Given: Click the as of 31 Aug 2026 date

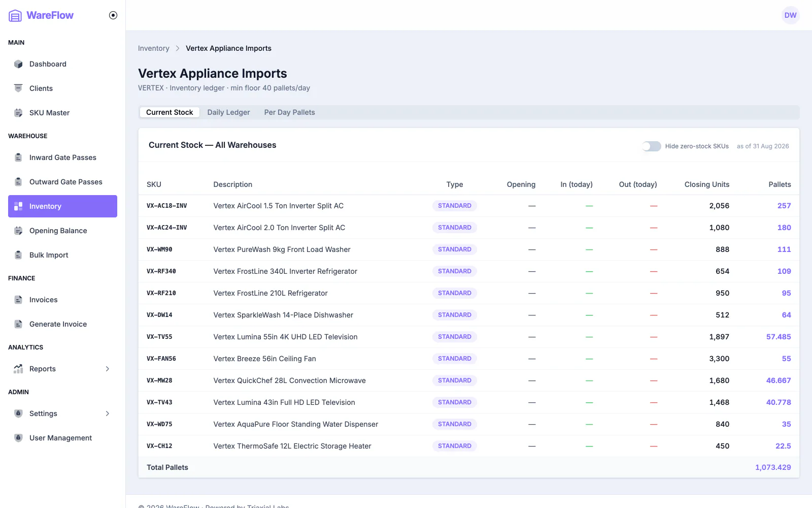Looking at the screenshot, I should click(763, 146).
